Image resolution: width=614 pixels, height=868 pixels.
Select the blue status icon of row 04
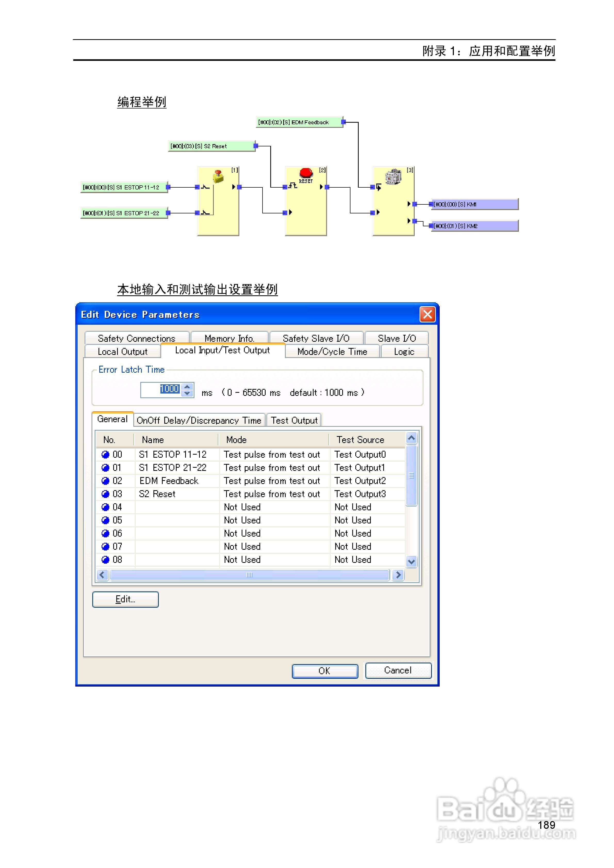click(105, 507)
